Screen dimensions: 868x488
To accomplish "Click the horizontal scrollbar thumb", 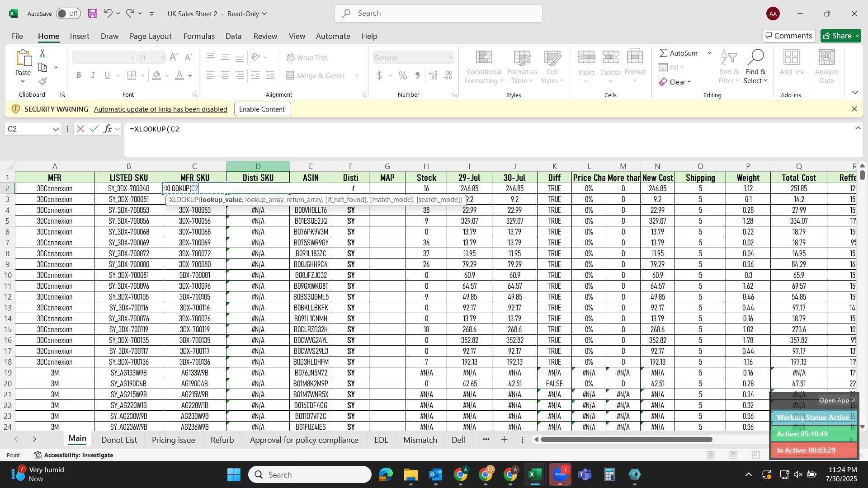I will (x=627, y=440).
